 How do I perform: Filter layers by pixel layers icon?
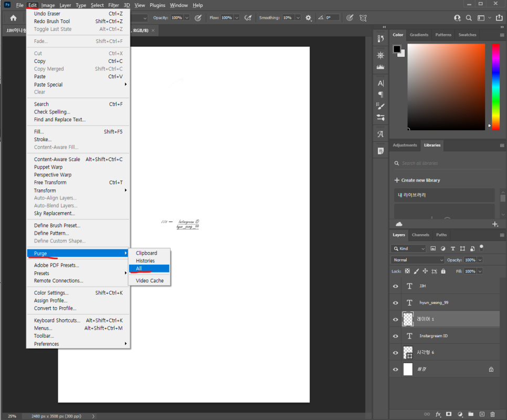pyautogui.click(x=433, y=248)
